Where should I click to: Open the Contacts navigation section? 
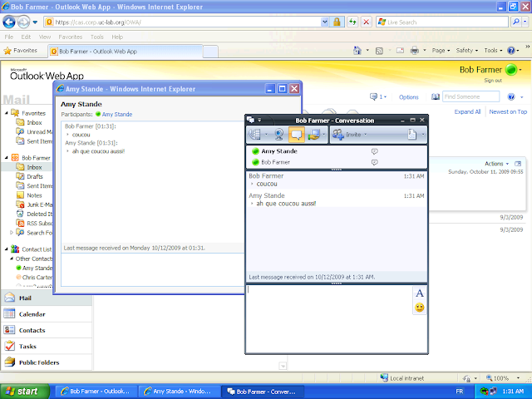click(x=47, y=330)
